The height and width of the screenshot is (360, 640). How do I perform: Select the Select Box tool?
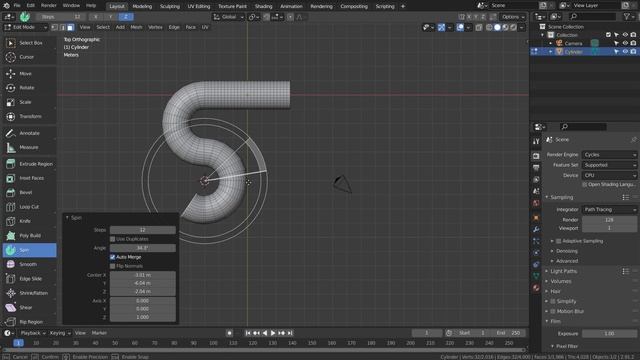(29, 43)
